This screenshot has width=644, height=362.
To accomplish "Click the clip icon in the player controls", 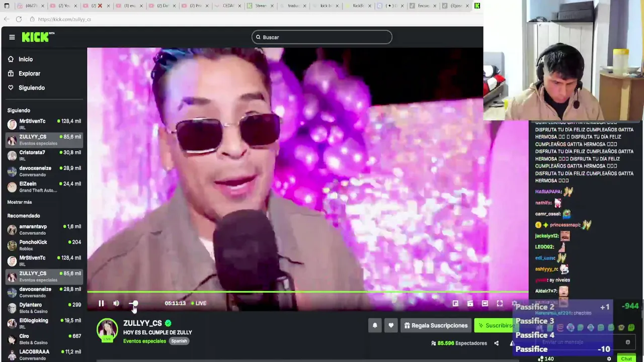I will point(470,303).
